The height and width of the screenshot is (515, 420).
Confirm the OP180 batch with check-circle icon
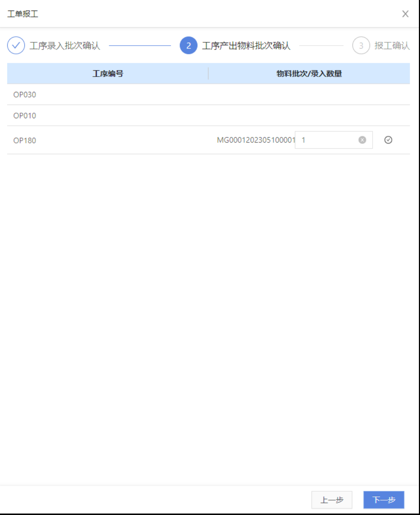[x=388, y=140]
